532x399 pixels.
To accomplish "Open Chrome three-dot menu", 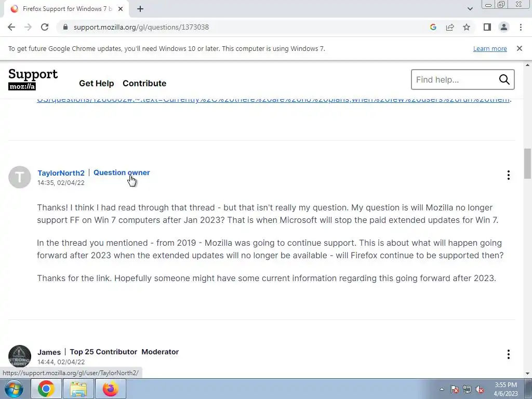I will click(x=521, y=27).
